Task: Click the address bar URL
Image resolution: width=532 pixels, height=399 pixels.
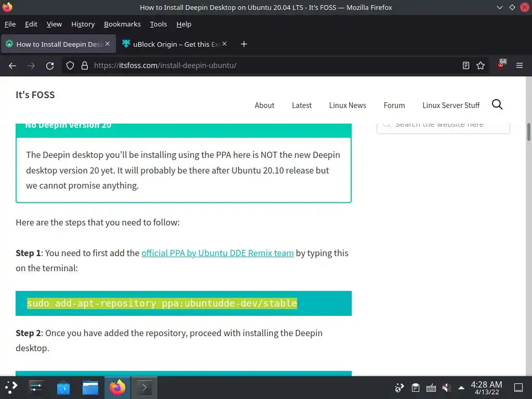Action: (165, 65)
